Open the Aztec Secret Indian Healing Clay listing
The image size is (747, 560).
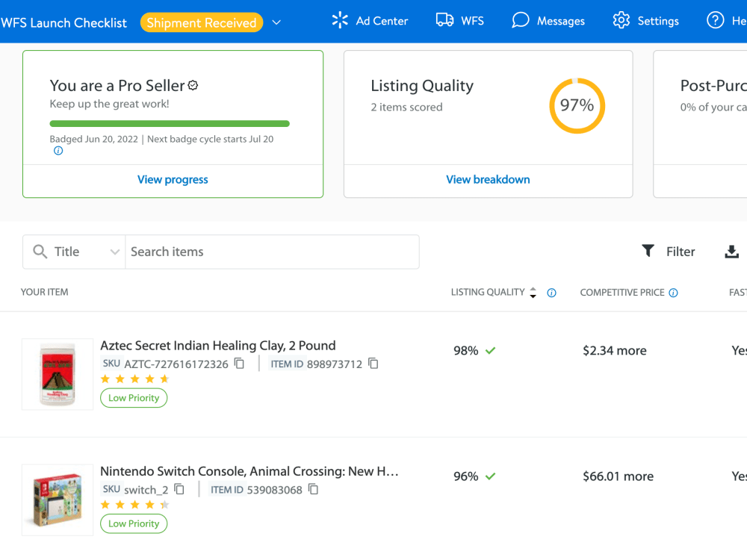click(x=217, y=345)
